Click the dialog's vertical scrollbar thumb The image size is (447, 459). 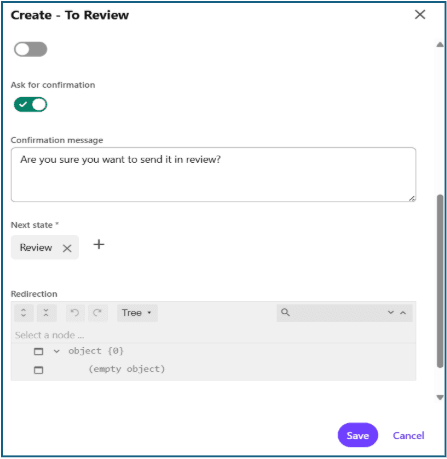(x=440, y=281)
